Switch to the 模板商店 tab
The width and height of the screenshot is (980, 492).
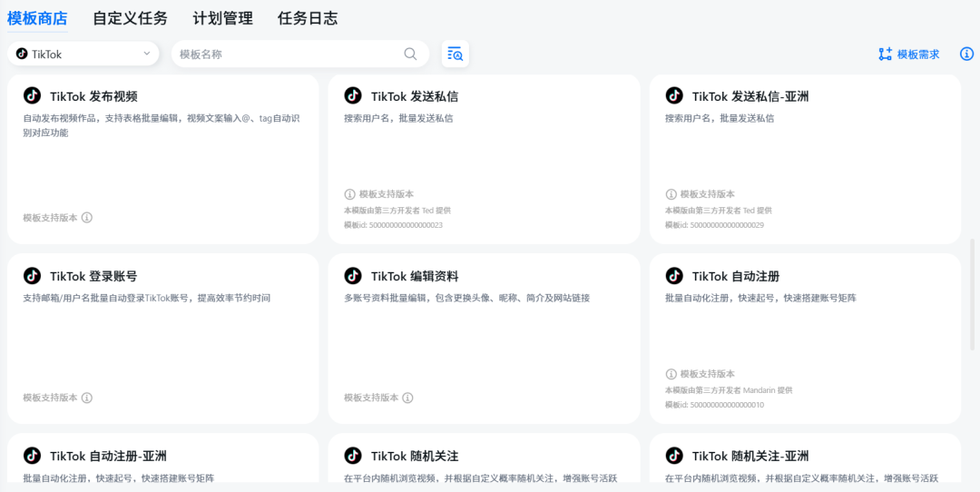click(x=37, y=18)
